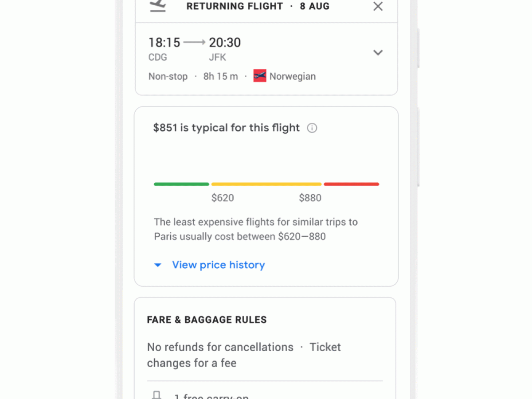Expand the CDG to JFK flight details
This screenshot has width=532, height=399.
(378, 52)
